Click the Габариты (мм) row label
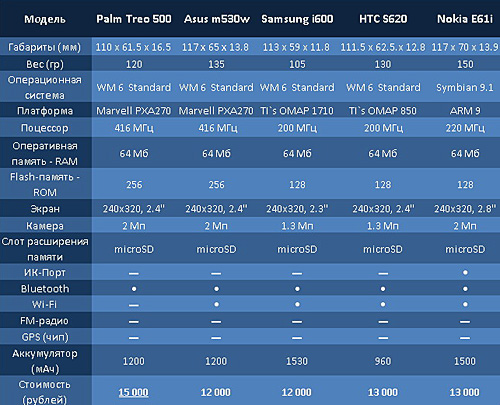This screenshot has width=500, height=405. click(45, 47)
